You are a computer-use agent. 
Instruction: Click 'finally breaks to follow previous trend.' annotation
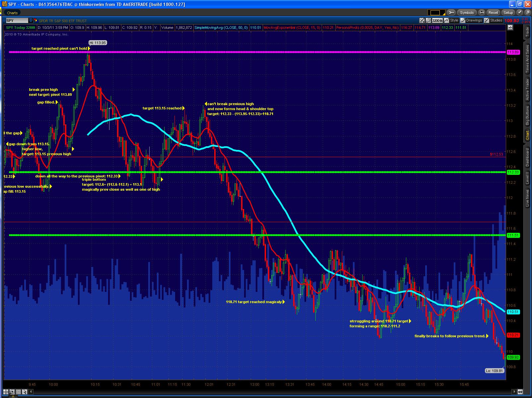450,336
